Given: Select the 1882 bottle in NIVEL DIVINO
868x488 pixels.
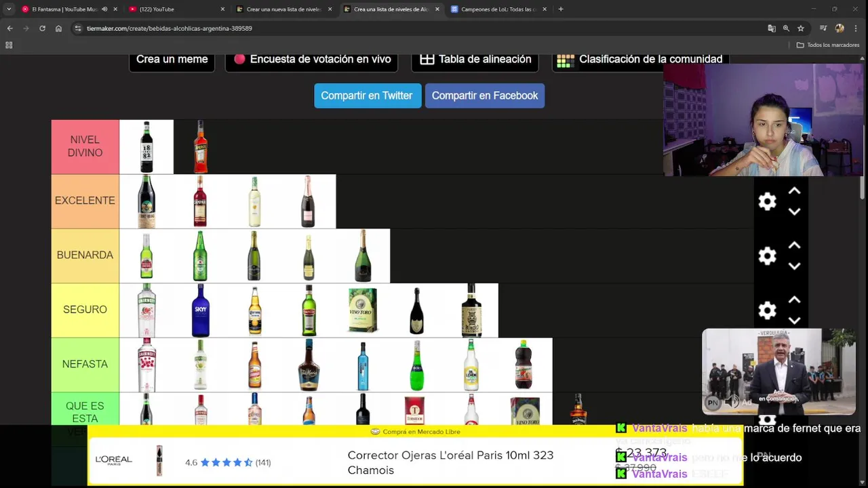Looking at the screenshot, I should pyautogui.click(x=146, y=147).
